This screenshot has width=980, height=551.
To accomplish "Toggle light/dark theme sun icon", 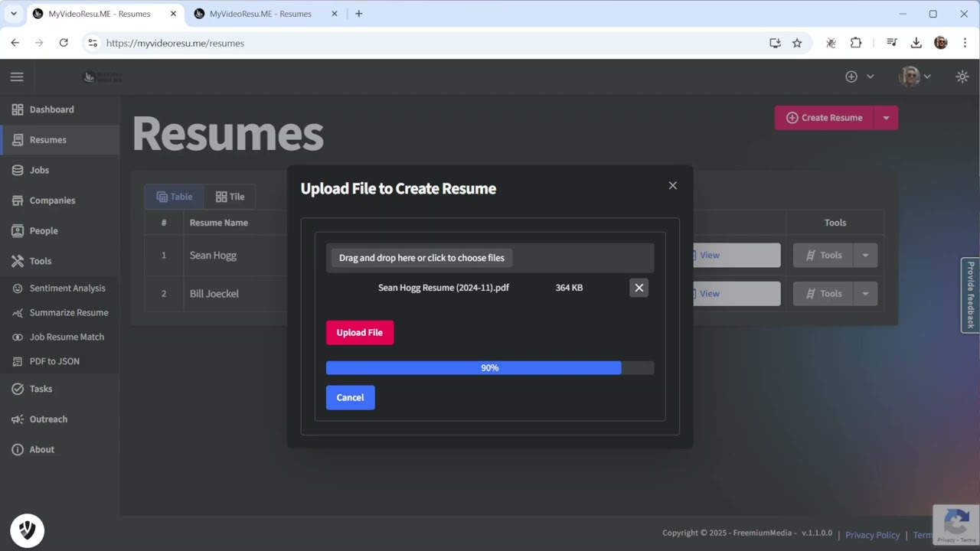I will pyautogui.click(x=962, y=77).
